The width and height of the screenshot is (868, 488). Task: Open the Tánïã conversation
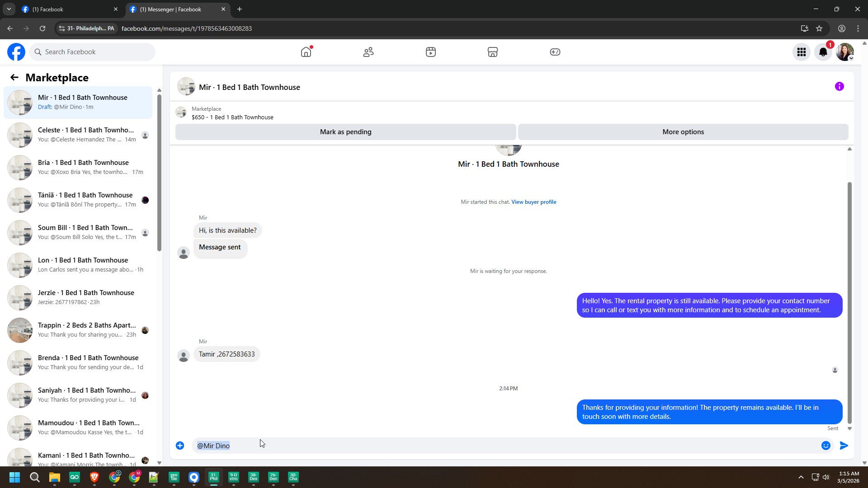point(78,200)
